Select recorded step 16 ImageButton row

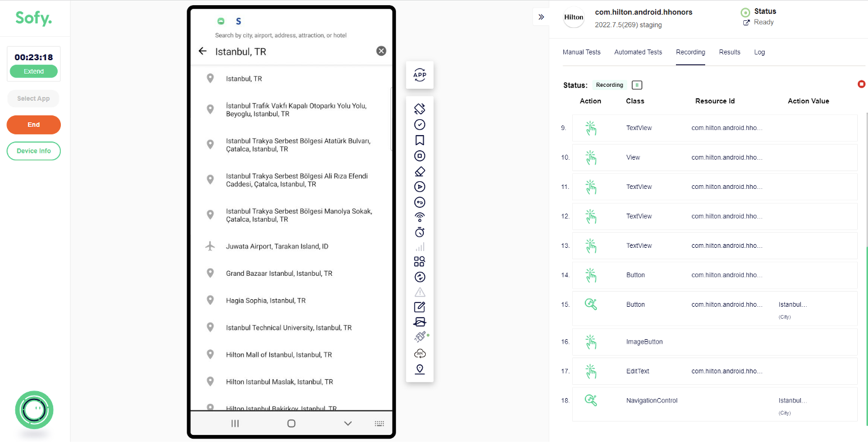(x=715, y=342)
